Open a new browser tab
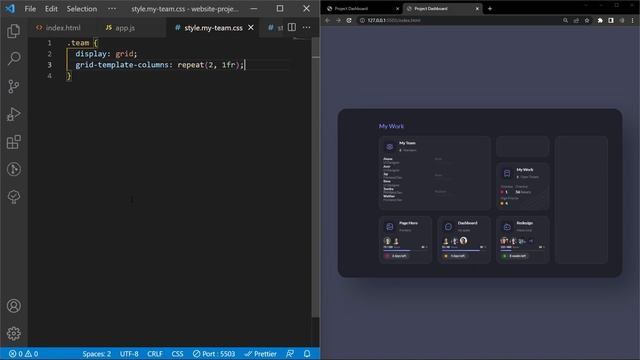The image size is (640, 360). [490, 9]
